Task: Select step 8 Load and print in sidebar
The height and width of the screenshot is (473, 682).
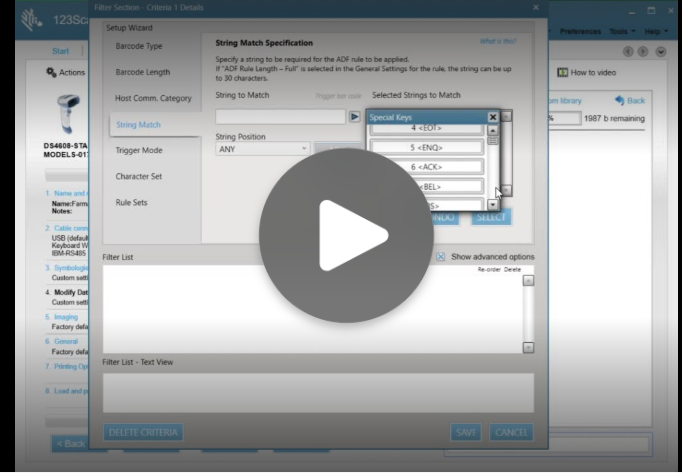Action: (67, 391)
